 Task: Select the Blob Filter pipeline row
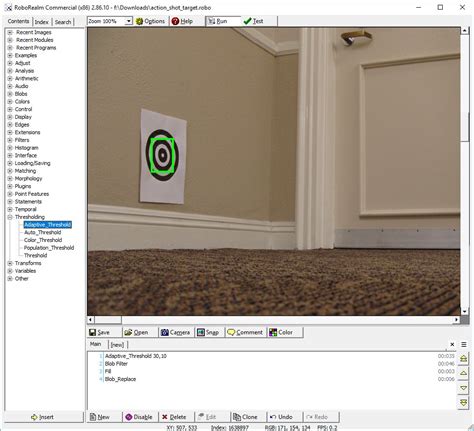[272, 364]
